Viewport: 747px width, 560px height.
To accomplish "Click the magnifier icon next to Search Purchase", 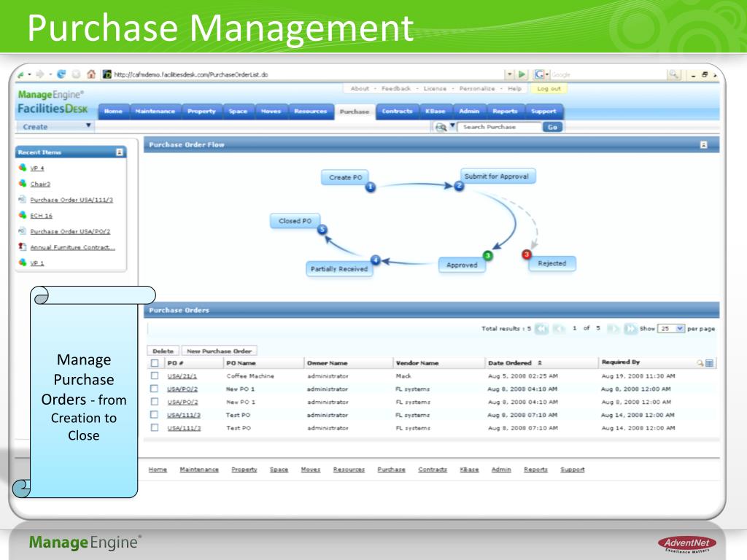I will tap(441, 127).
